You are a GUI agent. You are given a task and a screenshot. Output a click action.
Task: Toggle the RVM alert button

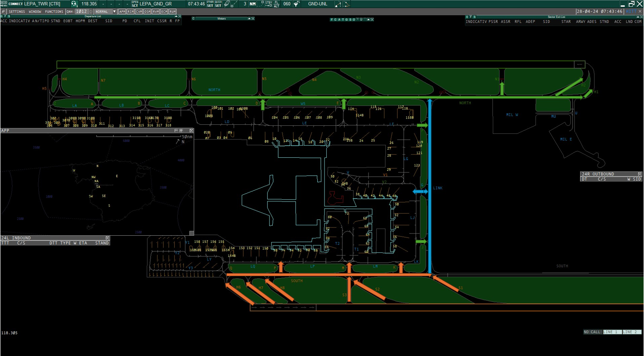156,11
